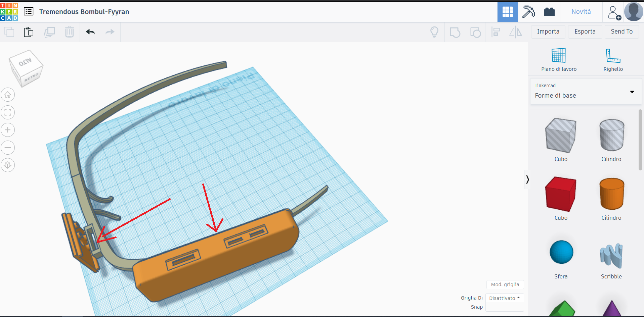The image size is (644, 317).
Task: Click the Group shapes icon
Action: click(x=455, y=33)
